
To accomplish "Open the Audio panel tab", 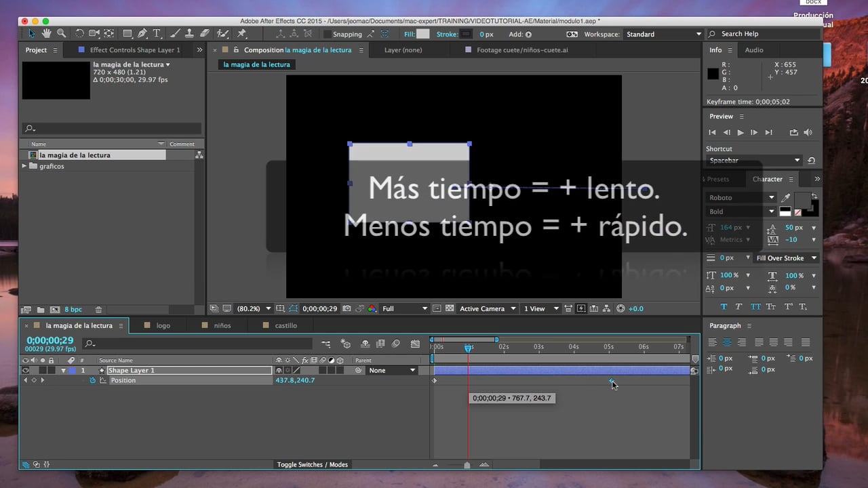I will tap(753, 50).
